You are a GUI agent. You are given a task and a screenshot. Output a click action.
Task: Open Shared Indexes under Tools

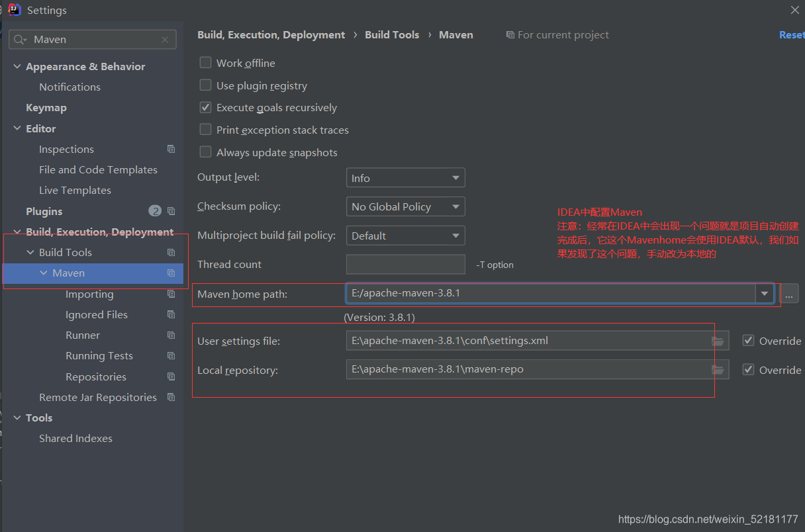tap(75, 439)
